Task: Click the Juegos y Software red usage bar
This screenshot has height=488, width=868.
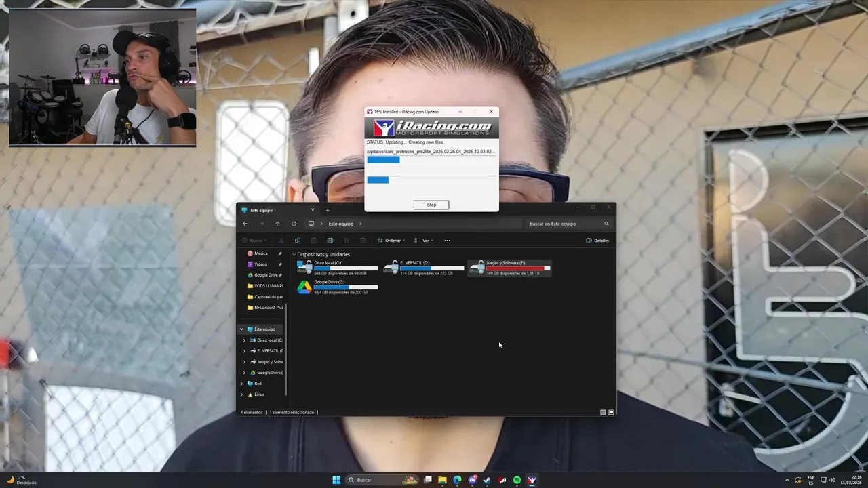Action: coord(518,268)
